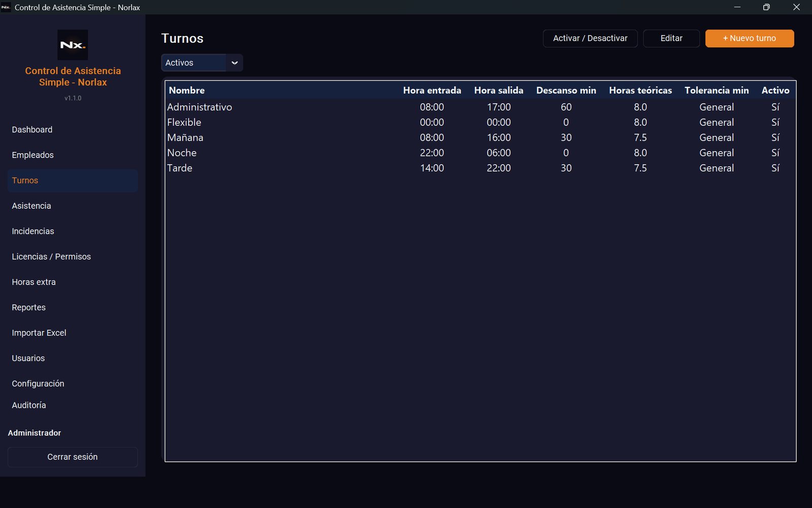Select the Tarde shift row
This screenshot has height=508, width=812.
pos(481,168)
